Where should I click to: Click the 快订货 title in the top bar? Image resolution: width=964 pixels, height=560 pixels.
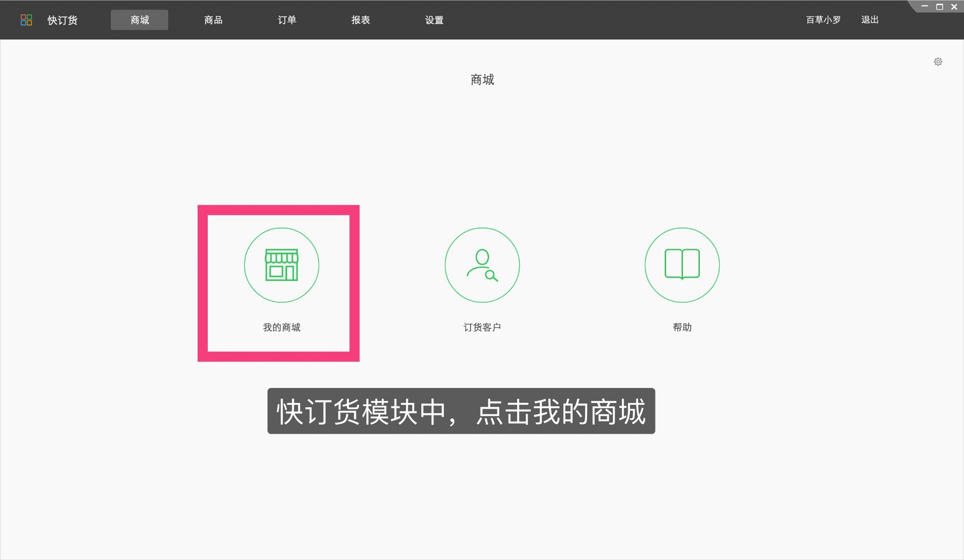click(62, 20)
